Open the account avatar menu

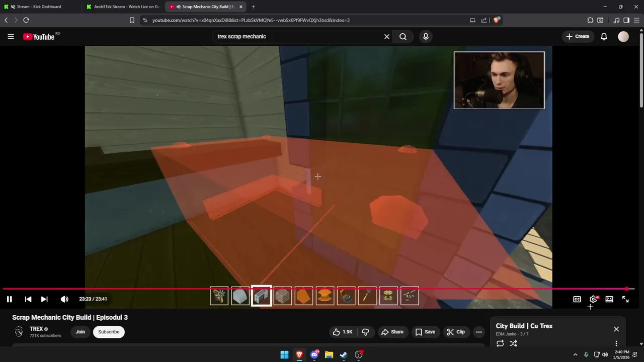click(x=623, y=37)
